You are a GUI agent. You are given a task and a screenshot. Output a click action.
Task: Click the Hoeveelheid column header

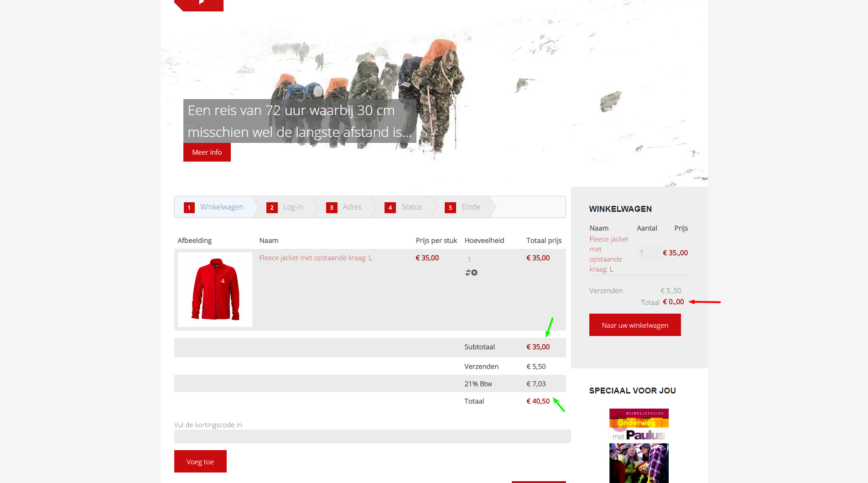[x=484, y=241]
